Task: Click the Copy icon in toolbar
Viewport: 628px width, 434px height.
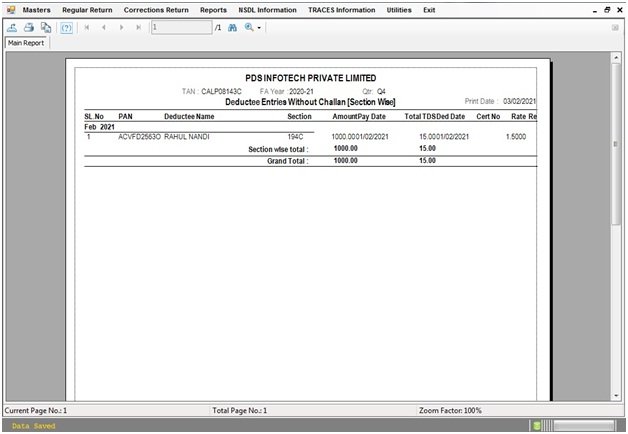Action: tap(46, 28)
